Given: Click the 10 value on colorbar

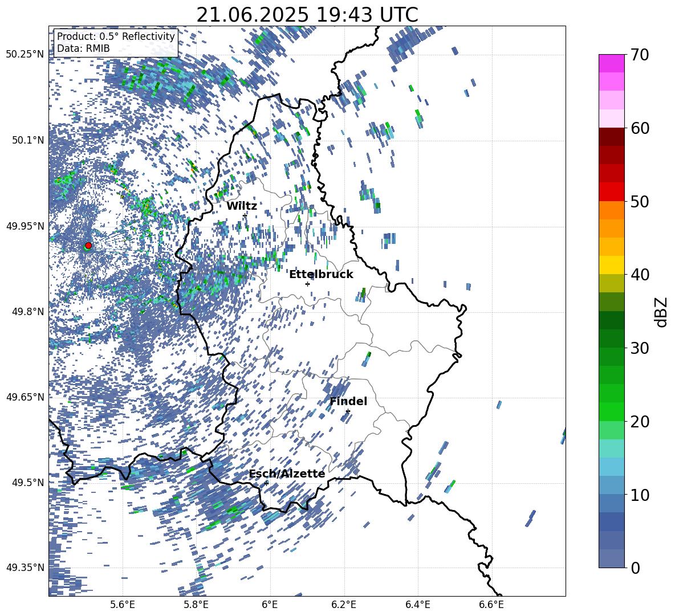Looking at the screenshot, I should pos(640,495).
